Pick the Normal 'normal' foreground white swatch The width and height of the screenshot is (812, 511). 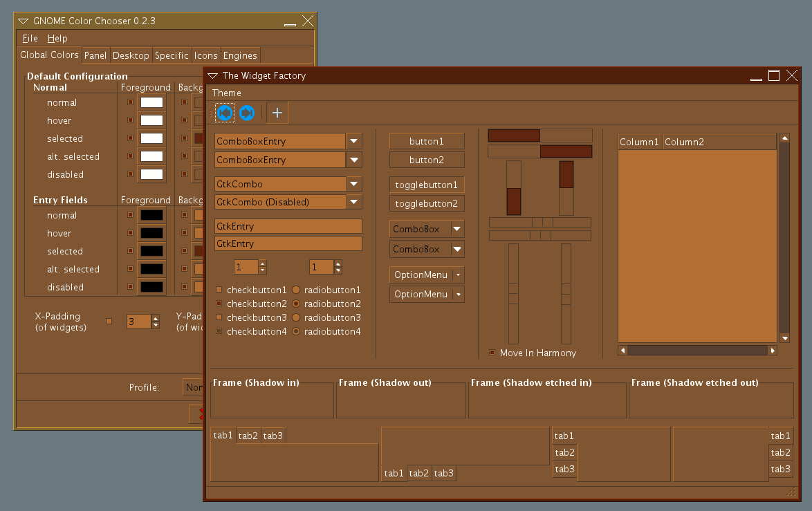click(x=151, y=102)
